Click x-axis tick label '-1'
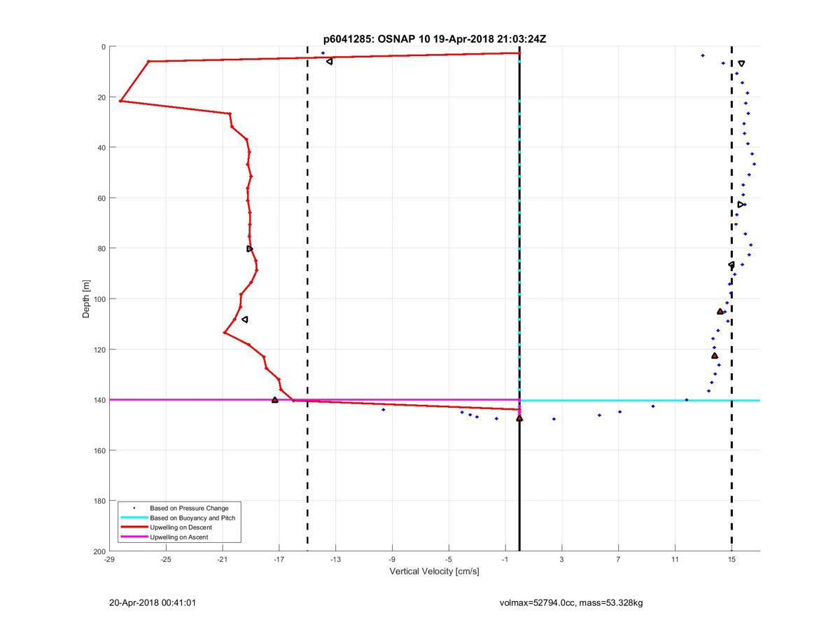 505,560
